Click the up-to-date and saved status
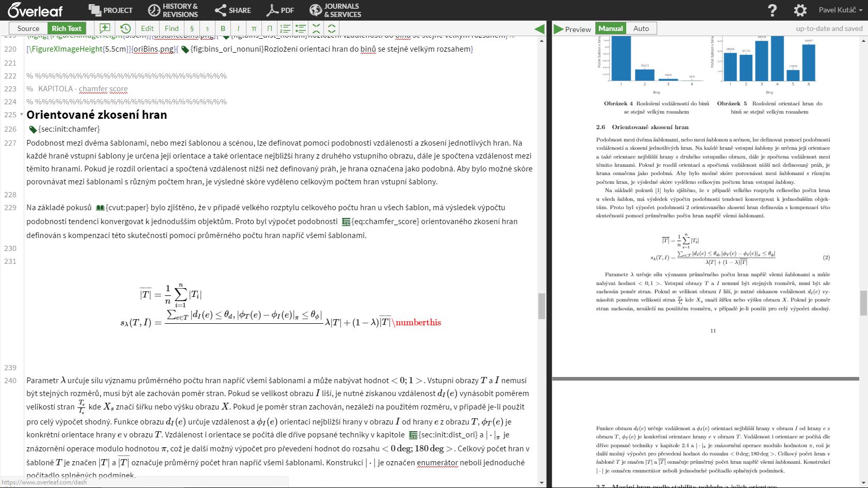This screenshot has height=488, width=868. coord(829,28)
